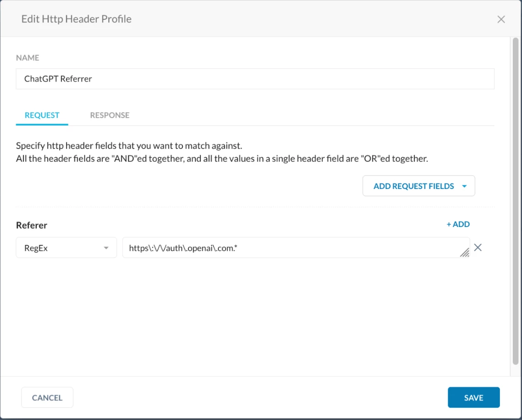Edit the Referer regex value field

[x=296, y=248]
